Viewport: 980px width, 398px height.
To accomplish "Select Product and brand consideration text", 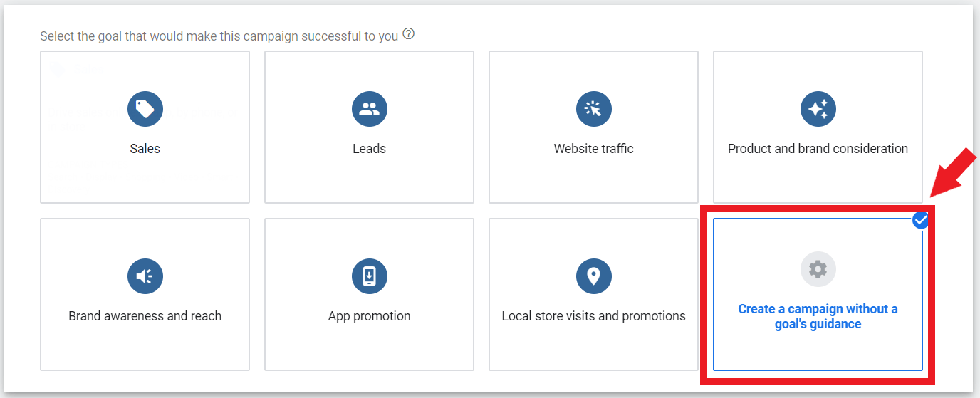I will (x=818, y=149).
